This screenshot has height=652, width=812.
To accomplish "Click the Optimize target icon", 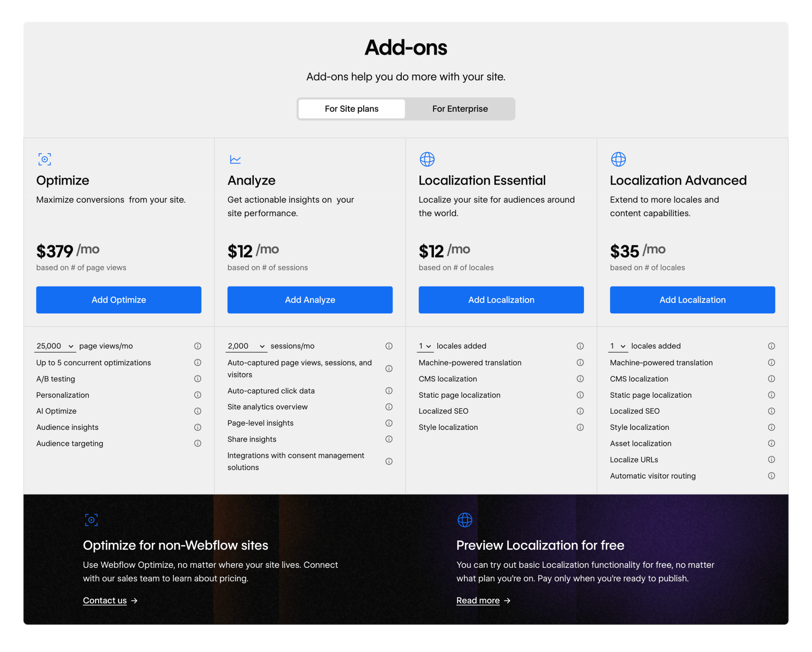I will click(44, 160).
